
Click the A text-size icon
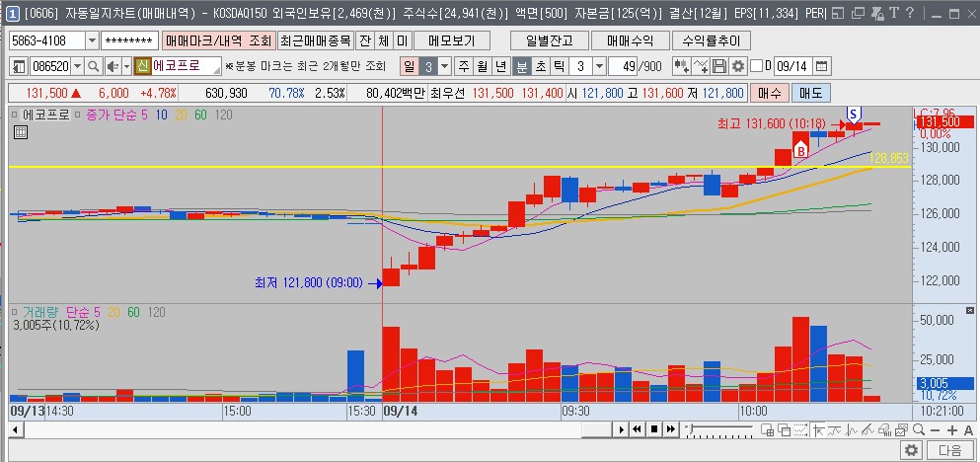point(968,430)
